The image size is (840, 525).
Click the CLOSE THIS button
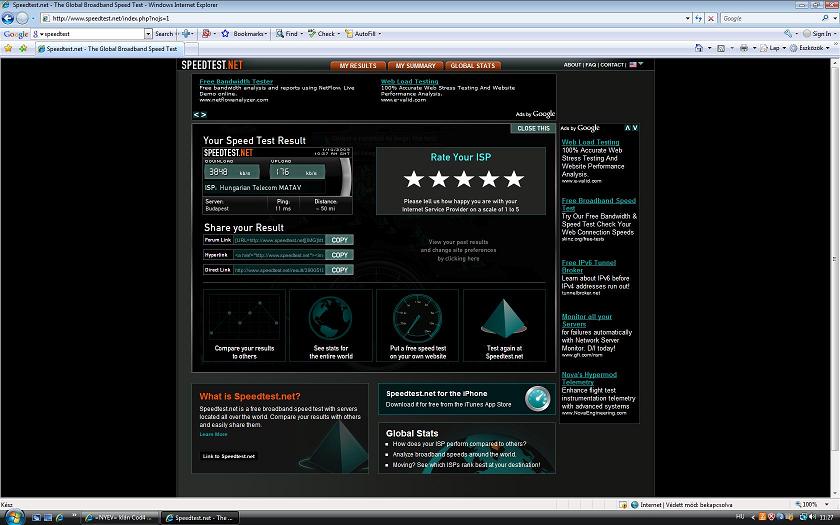pyautogui.click(x=533, y=129)
